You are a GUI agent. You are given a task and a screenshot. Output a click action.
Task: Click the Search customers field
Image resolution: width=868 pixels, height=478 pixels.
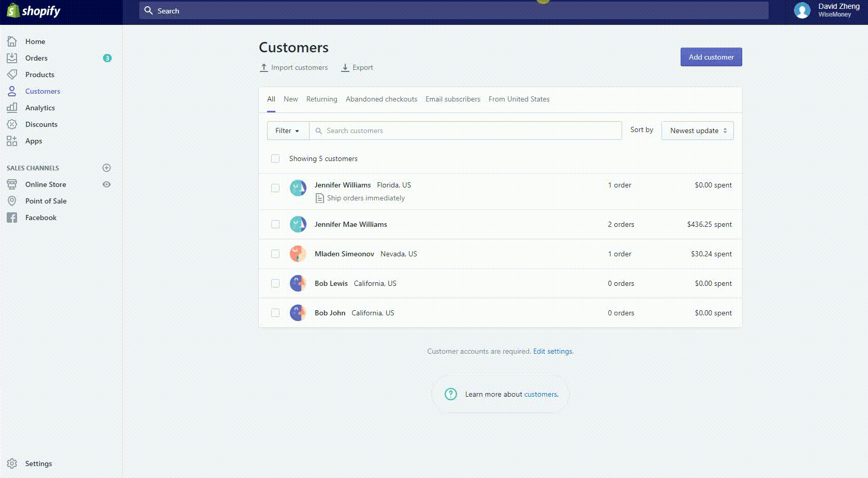tap(465, 131)
